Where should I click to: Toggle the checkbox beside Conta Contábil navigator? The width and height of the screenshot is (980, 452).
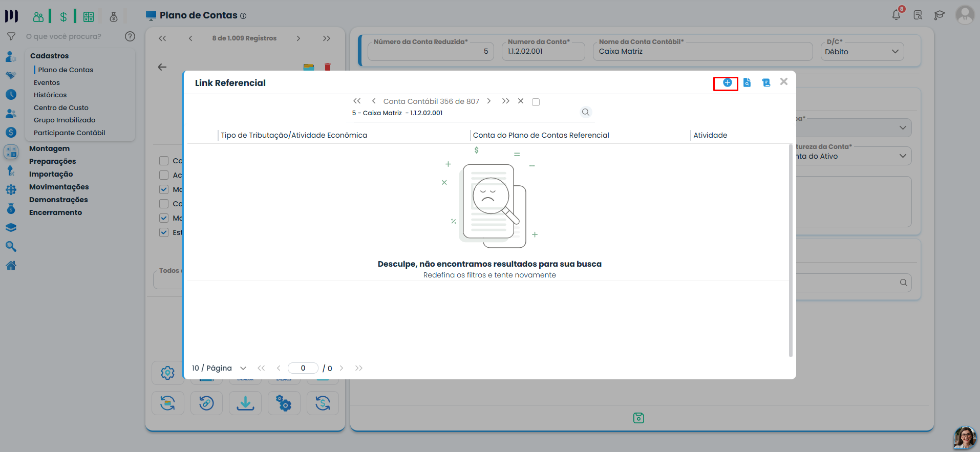point(536,102)
